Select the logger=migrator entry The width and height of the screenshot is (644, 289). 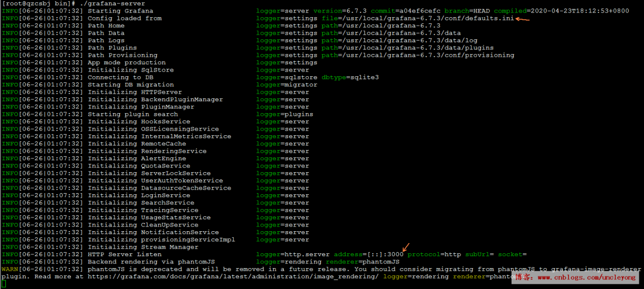pyautogui.click(x=287, y=85)
